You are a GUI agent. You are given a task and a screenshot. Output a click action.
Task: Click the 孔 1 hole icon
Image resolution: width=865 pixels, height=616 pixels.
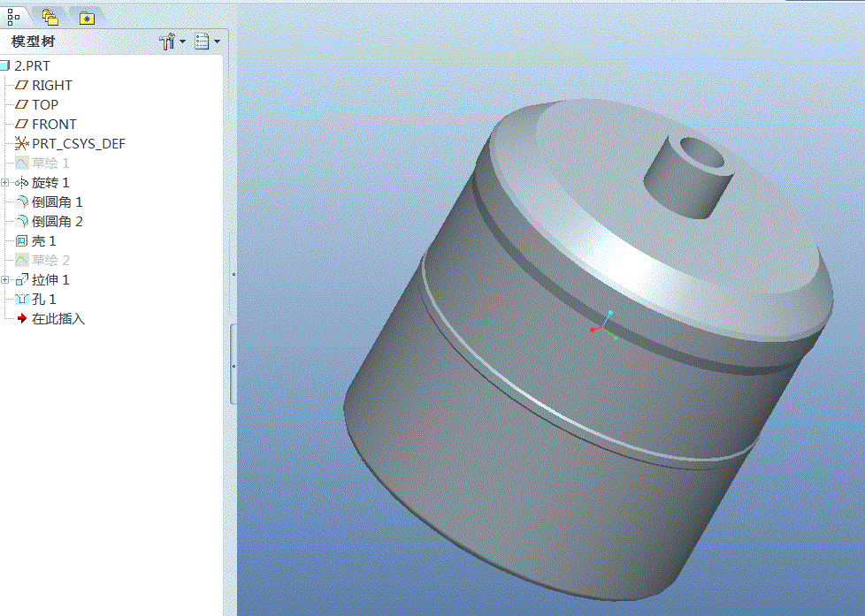tap(21, 300)
